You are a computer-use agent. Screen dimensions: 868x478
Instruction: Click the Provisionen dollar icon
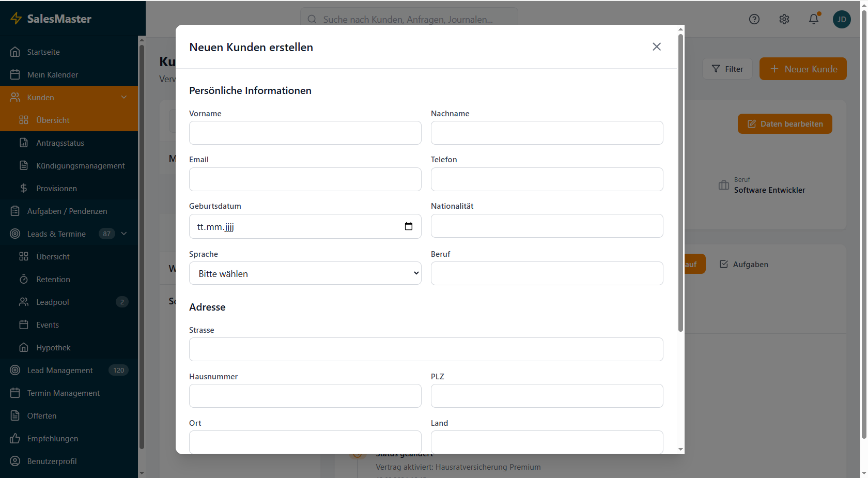click(x=24, y=189)
